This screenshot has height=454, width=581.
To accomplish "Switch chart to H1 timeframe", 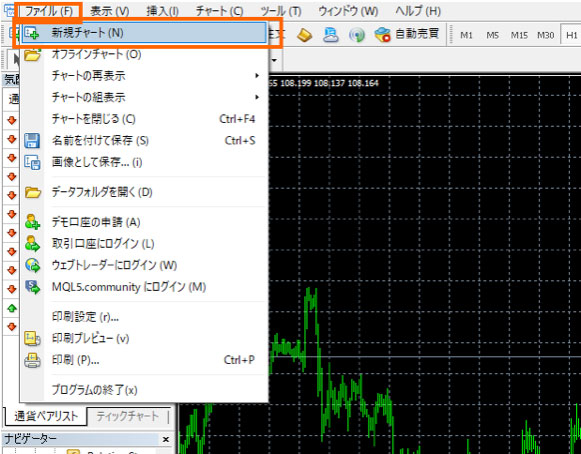I will 571,35.
